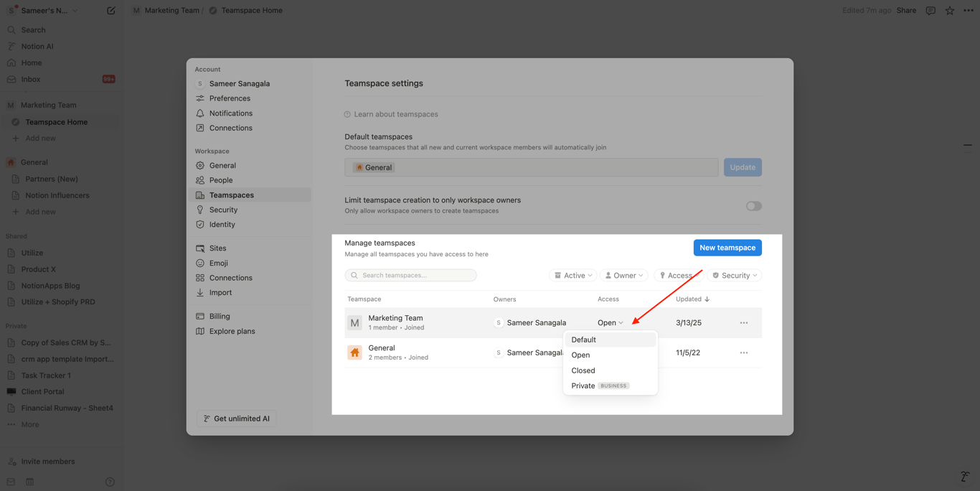The image size is (980, 491).
Task: Open row options for Marketing Team teamspace
Action: (744, 323)
